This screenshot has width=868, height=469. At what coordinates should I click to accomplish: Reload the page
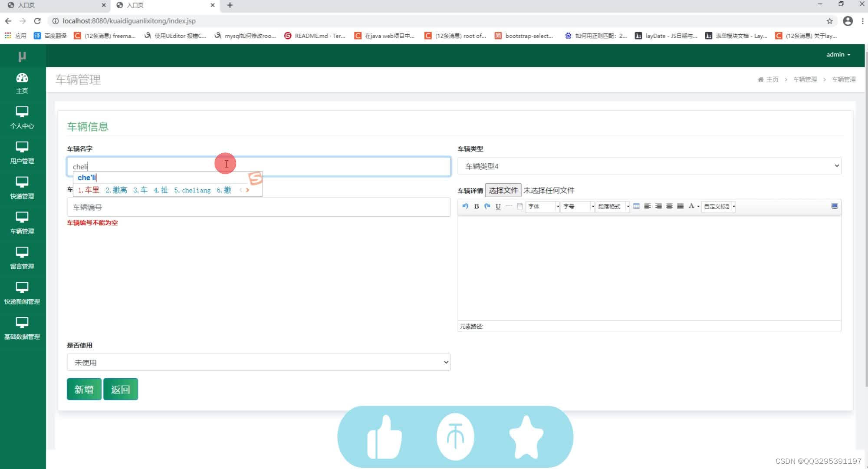(x=37, y=21)
